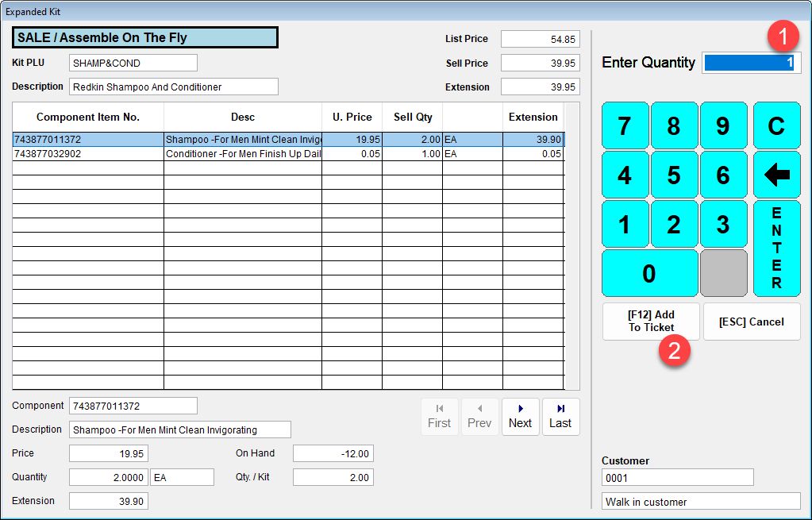Tap number 7 on the keypad

point(624,125)
